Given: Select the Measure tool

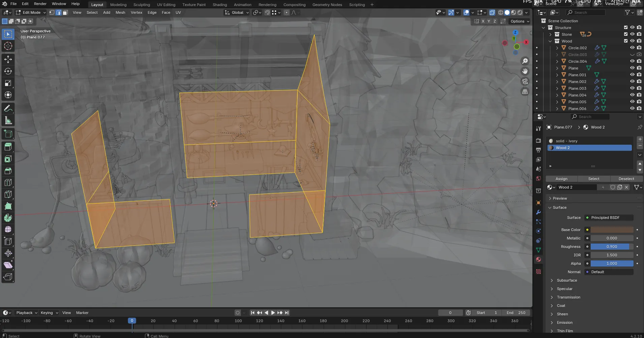Looking at the screenshot, I should pos(8,120).
